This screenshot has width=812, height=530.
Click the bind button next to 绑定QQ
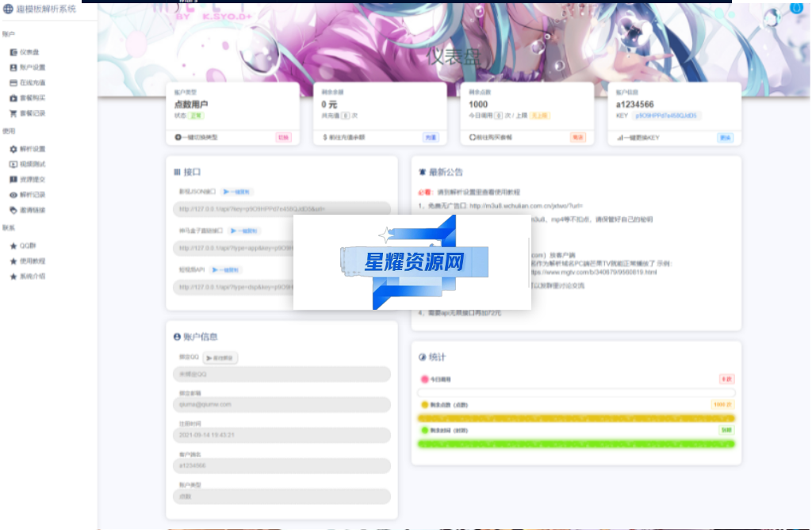click(x=220, y=358)
